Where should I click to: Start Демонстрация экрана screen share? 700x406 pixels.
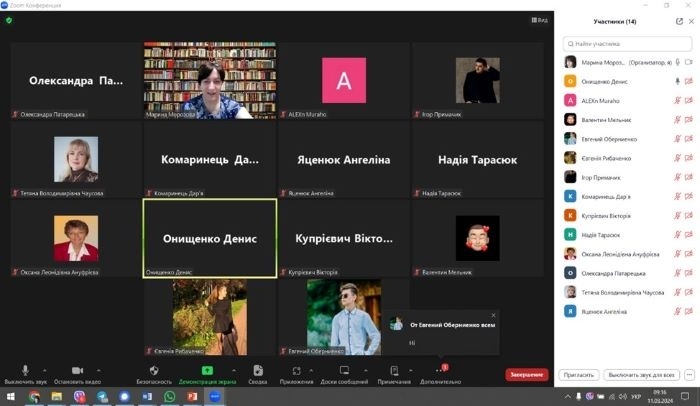pyautogui.click(x=207, y=371)
